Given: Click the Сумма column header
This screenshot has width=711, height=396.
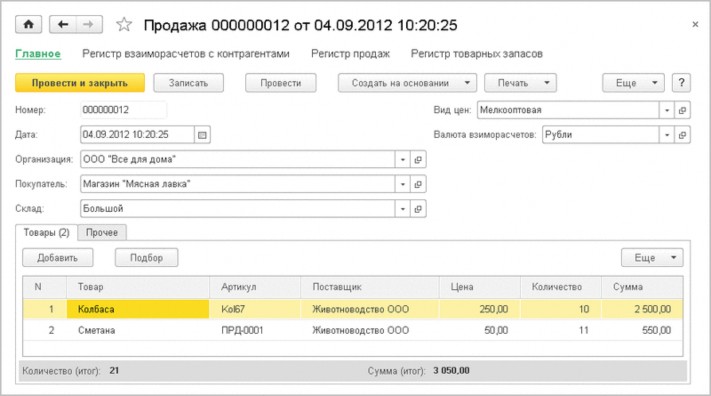Looking at the screenshot, I should point(642,287).
